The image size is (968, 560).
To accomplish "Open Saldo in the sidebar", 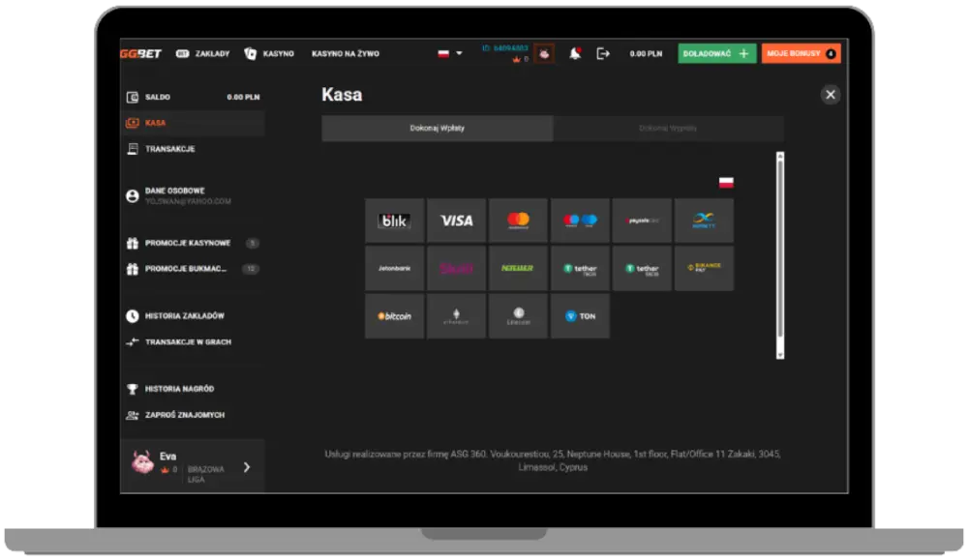I will [193, 97].
